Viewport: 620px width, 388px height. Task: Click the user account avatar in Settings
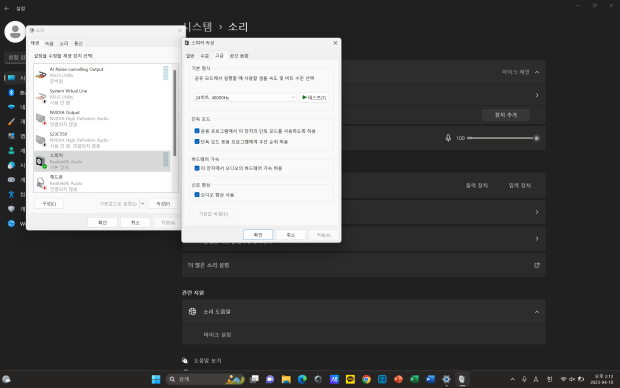15,32
